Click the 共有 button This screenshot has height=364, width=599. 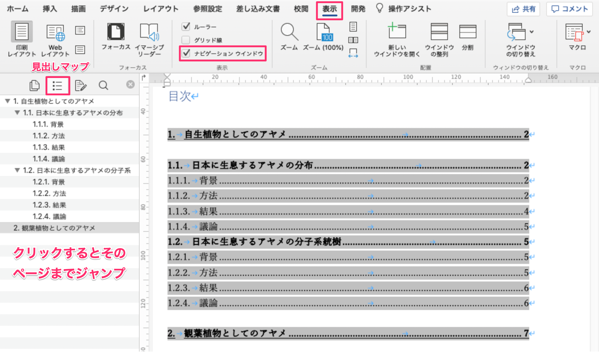pos(523,9)
